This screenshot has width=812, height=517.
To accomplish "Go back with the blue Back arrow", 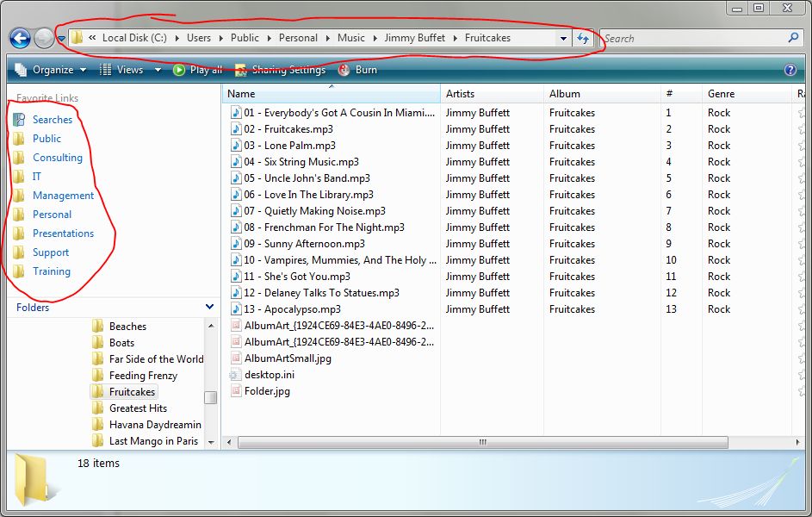I will (20, 38).
